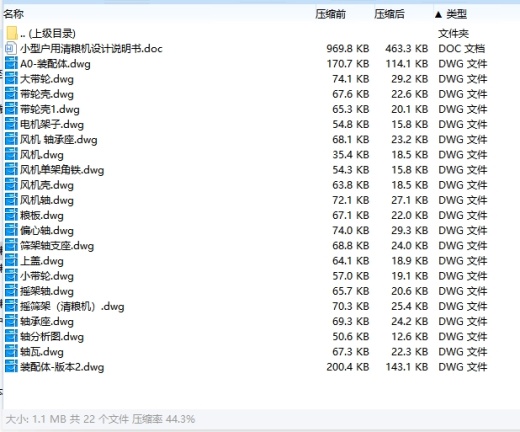
Task: Click the status bar text 压缩率 44.3%
Action: pos(163,419)
